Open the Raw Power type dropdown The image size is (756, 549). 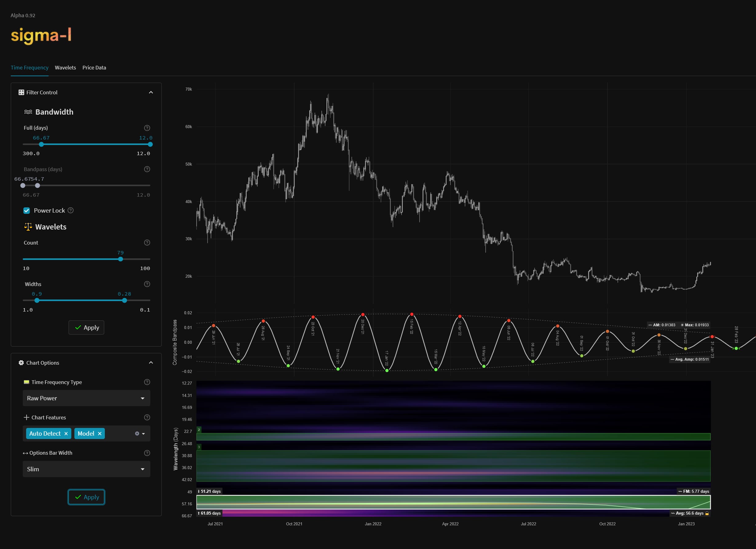pos(86,398)
